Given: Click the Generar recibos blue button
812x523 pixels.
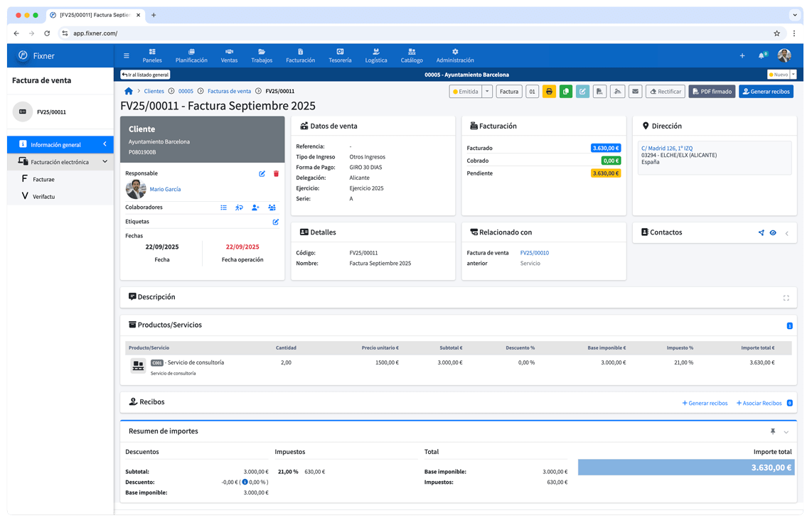Looking at the screenshot, I should 766,92.
